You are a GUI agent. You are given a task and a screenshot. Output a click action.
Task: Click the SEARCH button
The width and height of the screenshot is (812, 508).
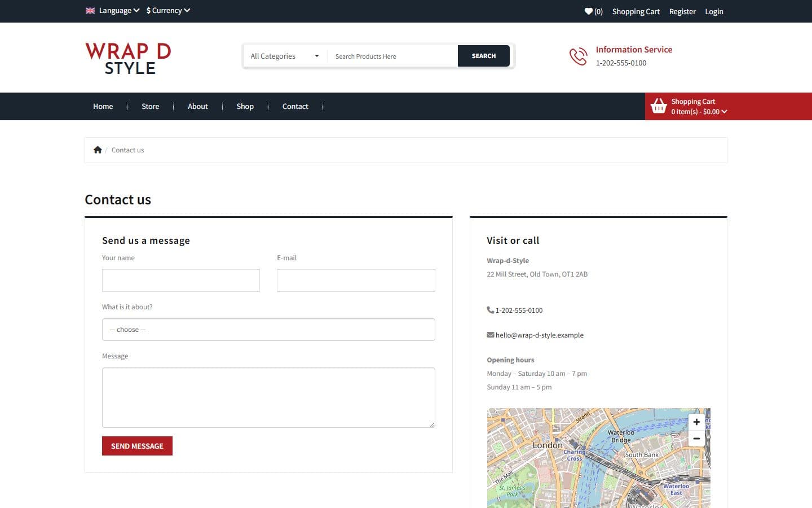[484, 56]
